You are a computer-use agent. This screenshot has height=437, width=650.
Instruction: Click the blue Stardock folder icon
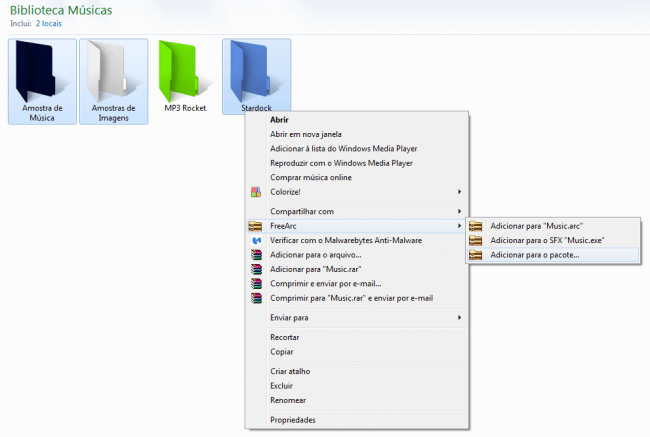[256, 70]
